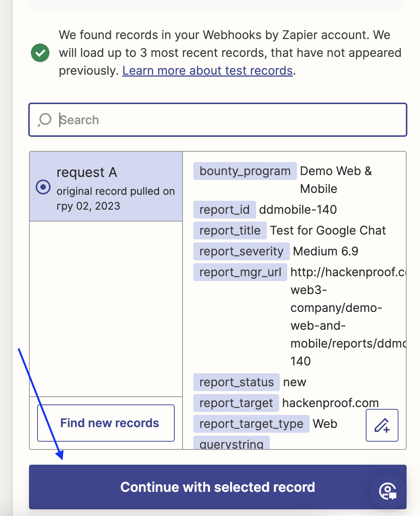Open the help chat support icon

point(388,491)
